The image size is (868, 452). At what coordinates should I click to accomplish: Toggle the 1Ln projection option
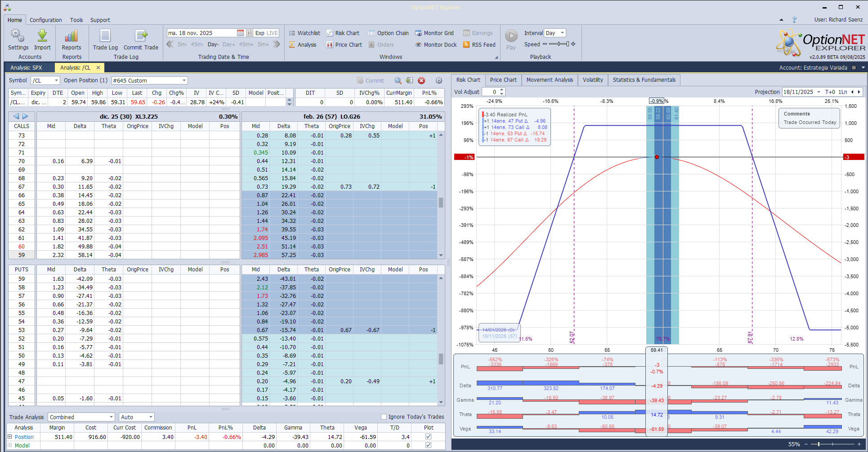tap(842, 92)
